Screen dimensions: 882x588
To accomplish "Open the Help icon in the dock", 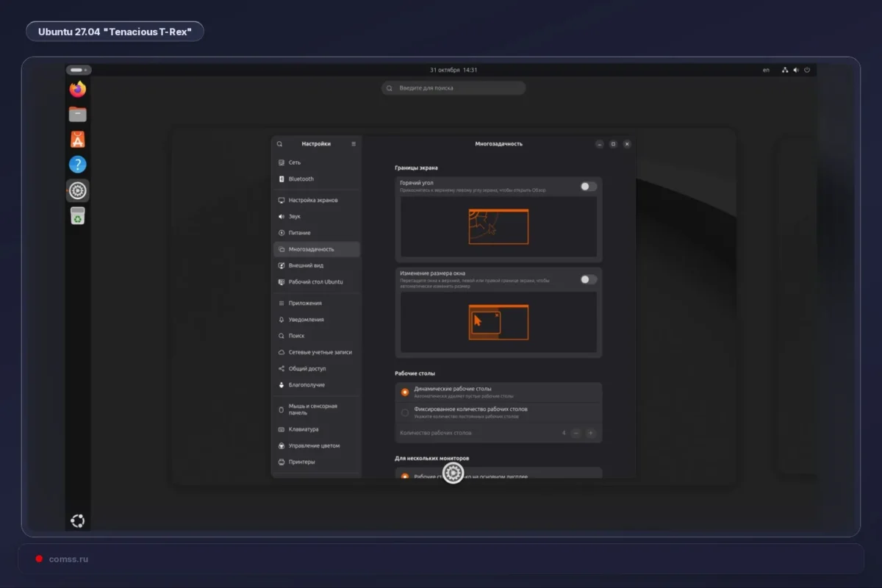I will [78, 165].
